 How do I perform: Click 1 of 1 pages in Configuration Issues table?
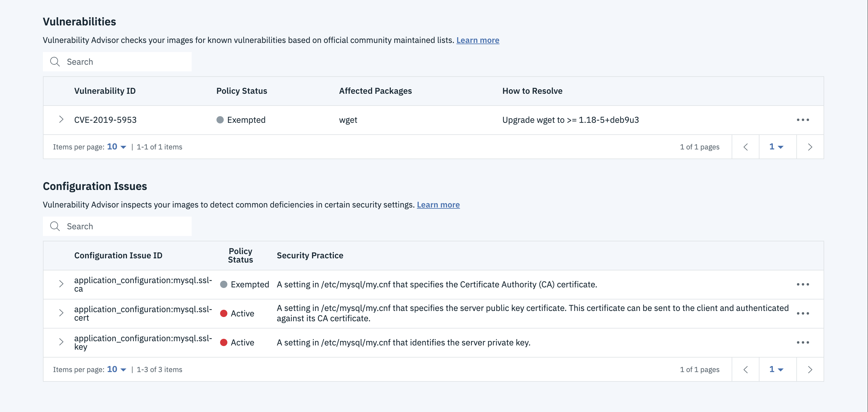[700, 370]
